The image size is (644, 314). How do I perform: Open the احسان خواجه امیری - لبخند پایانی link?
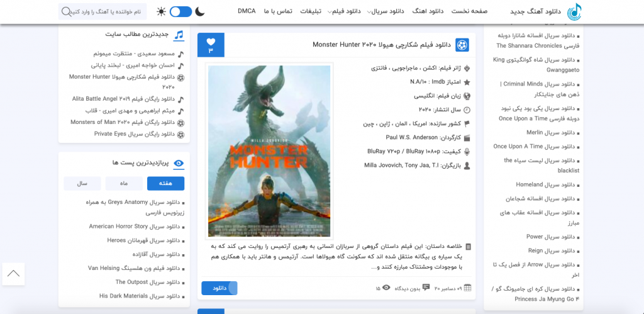133,65
